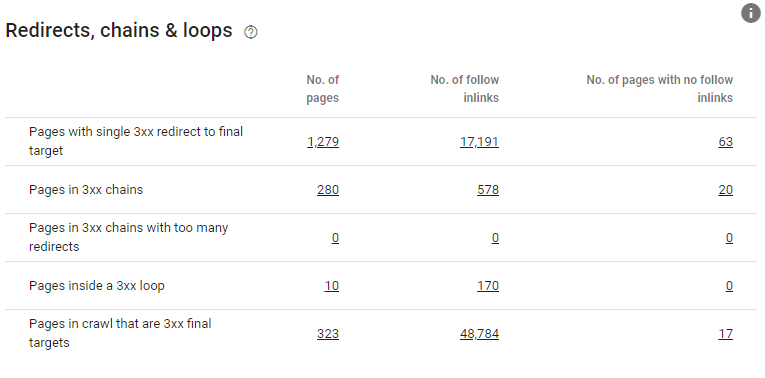
Task: Open 20 pages with no follow inlinks
Action: coord(725,190)
